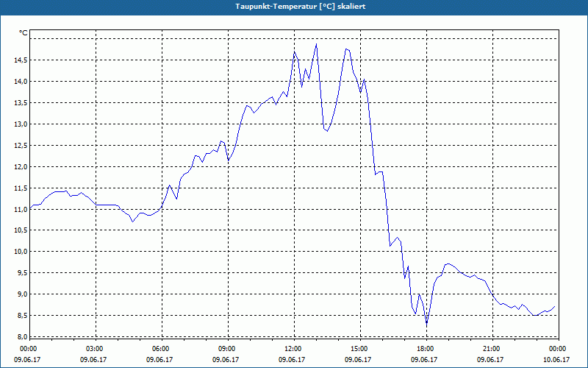Select the 13,5 y-axis tick label
588x368 pixels.
pos(21,103)
